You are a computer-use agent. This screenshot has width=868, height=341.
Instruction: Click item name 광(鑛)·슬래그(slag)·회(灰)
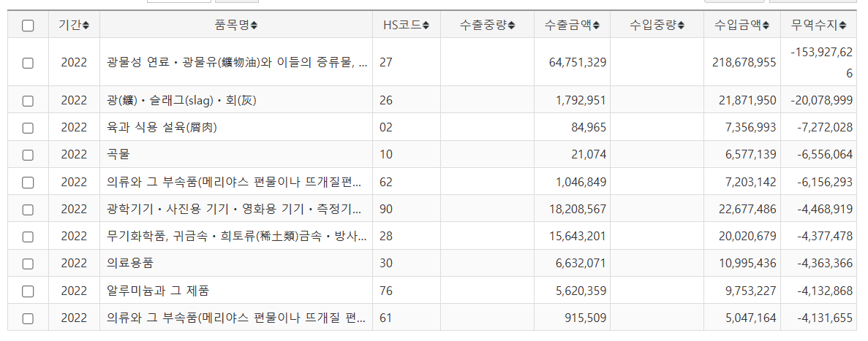181,101
